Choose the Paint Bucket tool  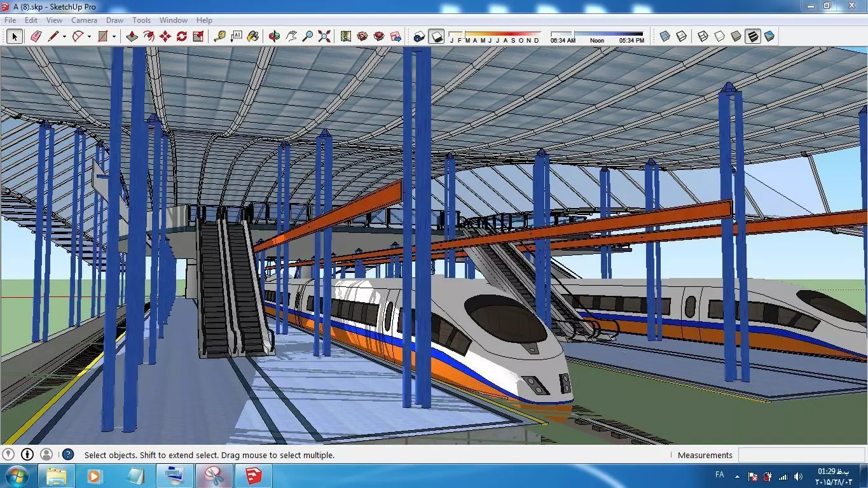pyautogui.click(x=253, y=36)
